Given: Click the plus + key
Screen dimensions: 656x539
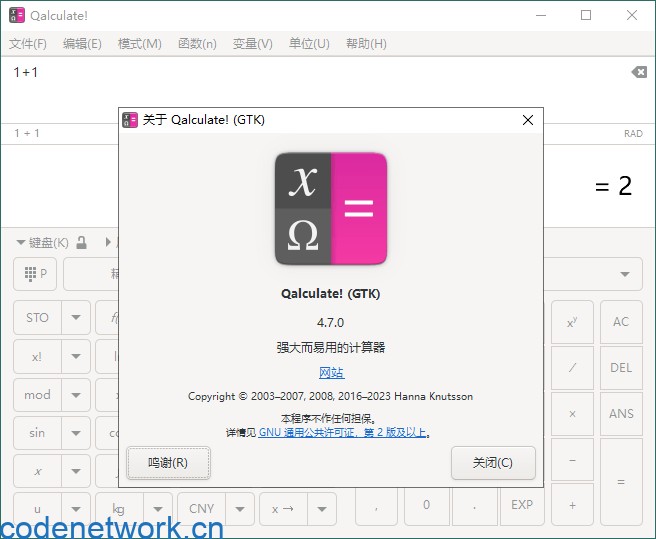Looking at the screenshot, I should click(572, 505).
